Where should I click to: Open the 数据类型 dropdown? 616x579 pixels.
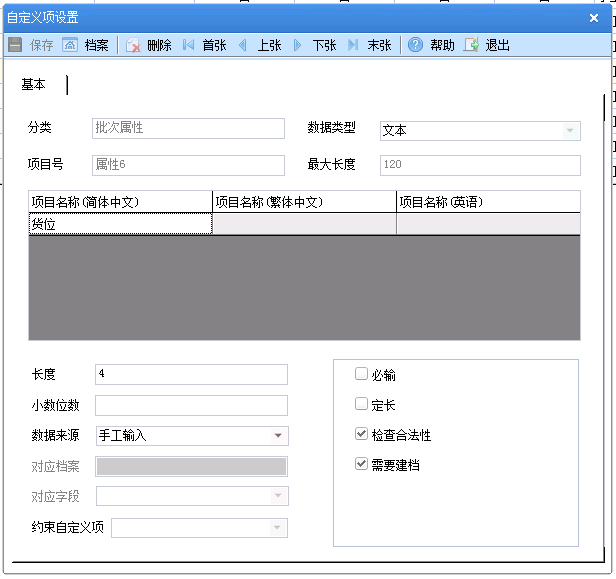pos(570,130)
